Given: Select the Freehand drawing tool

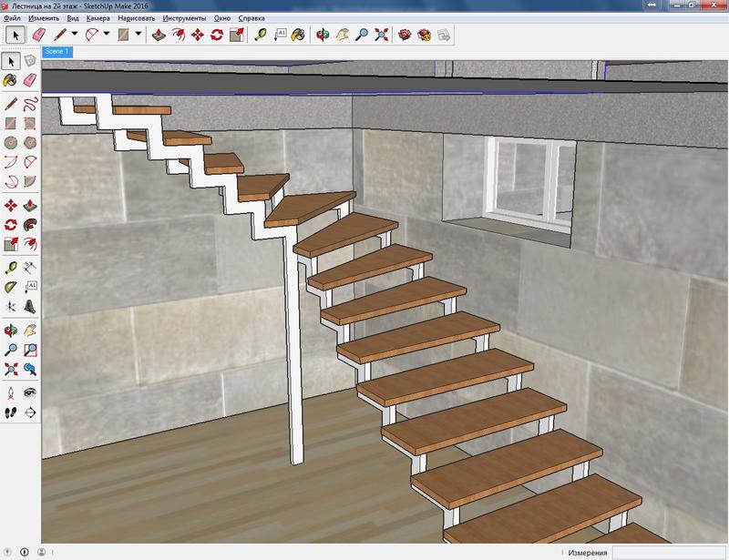Looking at the screenshot, I should point(29,103).
